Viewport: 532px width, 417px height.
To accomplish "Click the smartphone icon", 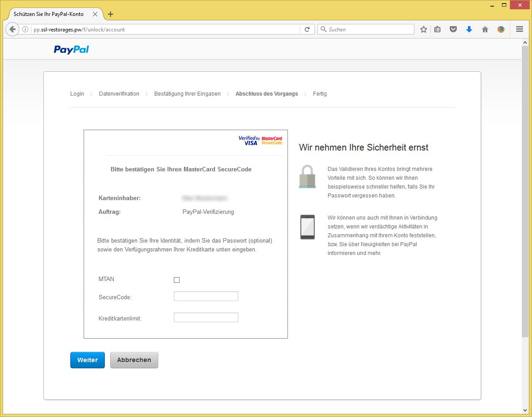I will [x=307, y=227].
